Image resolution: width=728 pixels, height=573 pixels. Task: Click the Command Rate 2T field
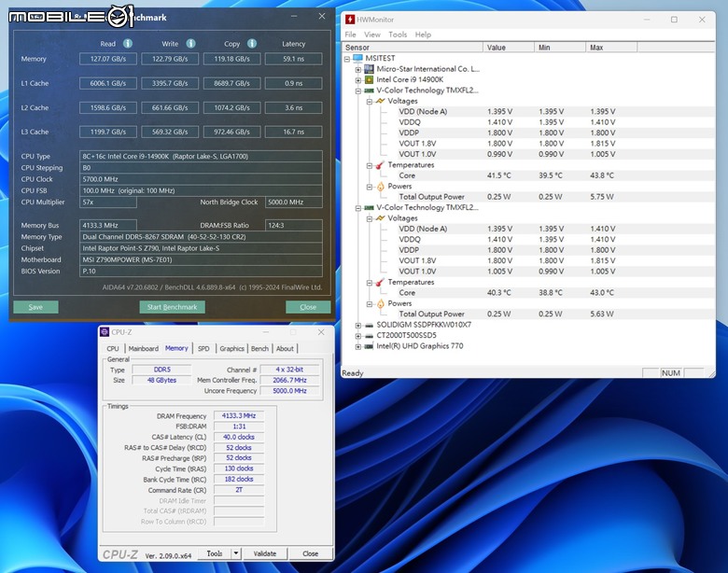pos(239,490)
